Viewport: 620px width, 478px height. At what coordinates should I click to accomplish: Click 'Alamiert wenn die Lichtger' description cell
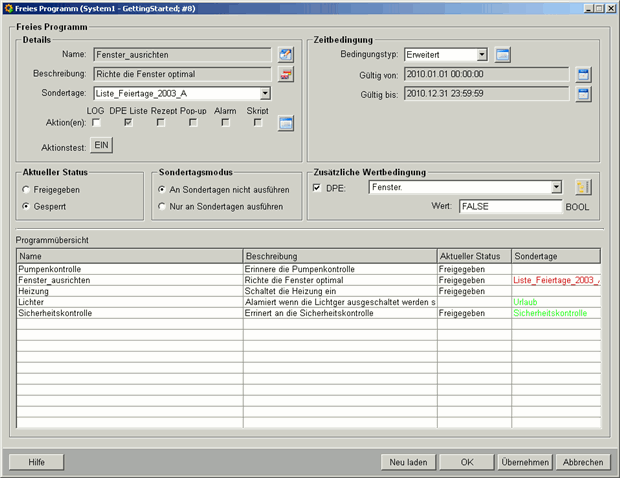pyautogui.click(x=340, y=302)
